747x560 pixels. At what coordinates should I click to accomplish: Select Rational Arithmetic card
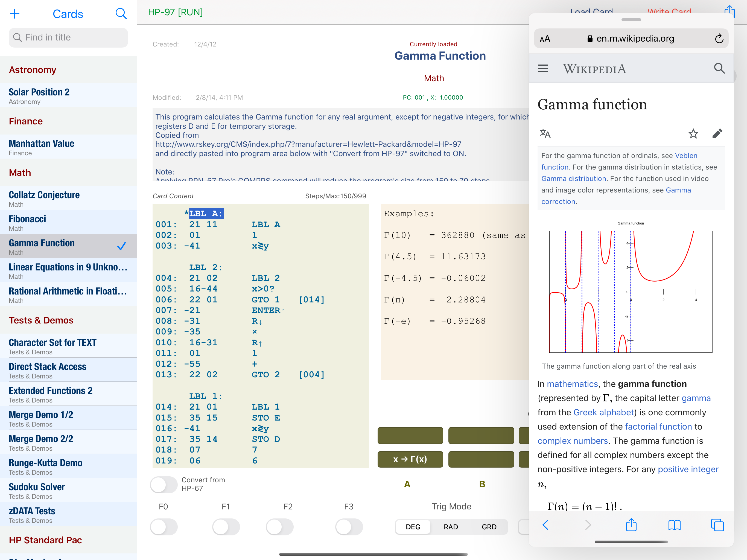click(68, 294)
